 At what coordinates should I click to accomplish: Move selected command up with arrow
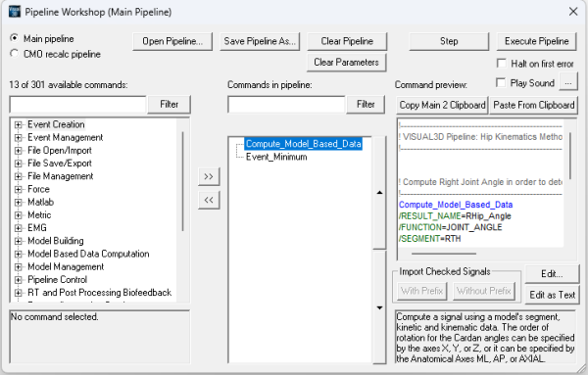(x=379, y=193)
